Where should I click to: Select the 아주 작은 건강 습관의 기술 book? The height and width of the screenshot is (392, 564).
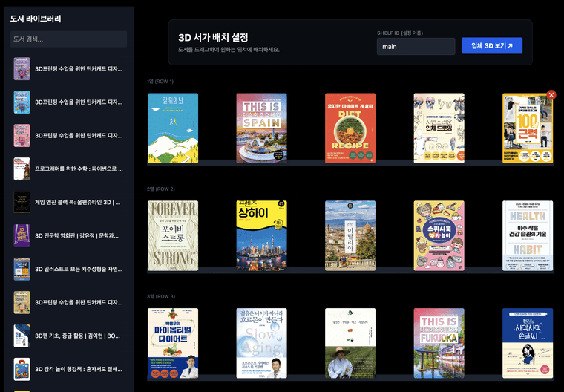pyautogui.click(x=528, y=235)
